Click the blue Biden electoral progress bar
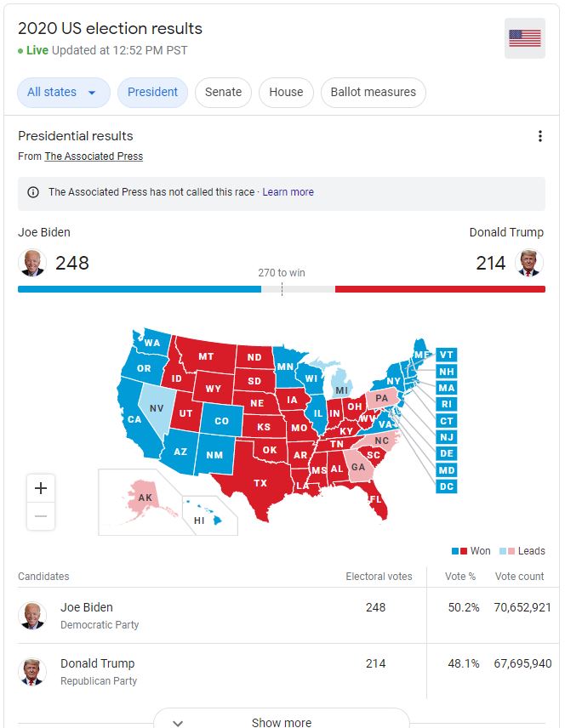 click(140, 289)
